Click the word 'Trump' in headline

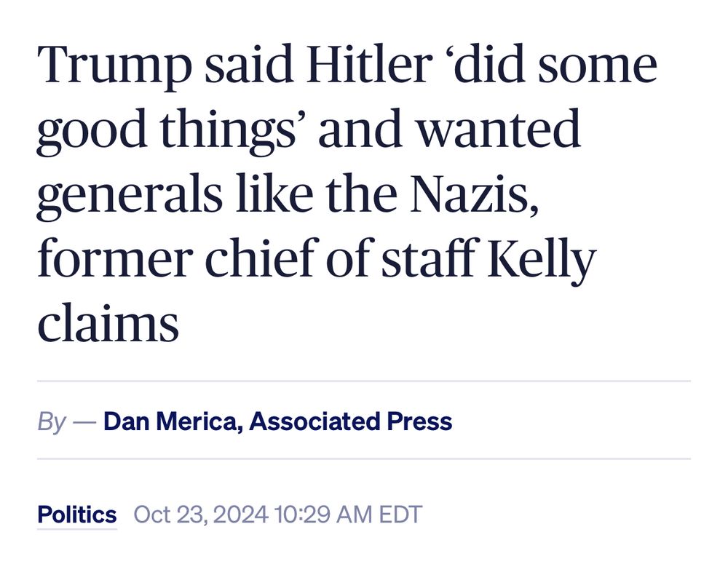[x=115, y=65]
